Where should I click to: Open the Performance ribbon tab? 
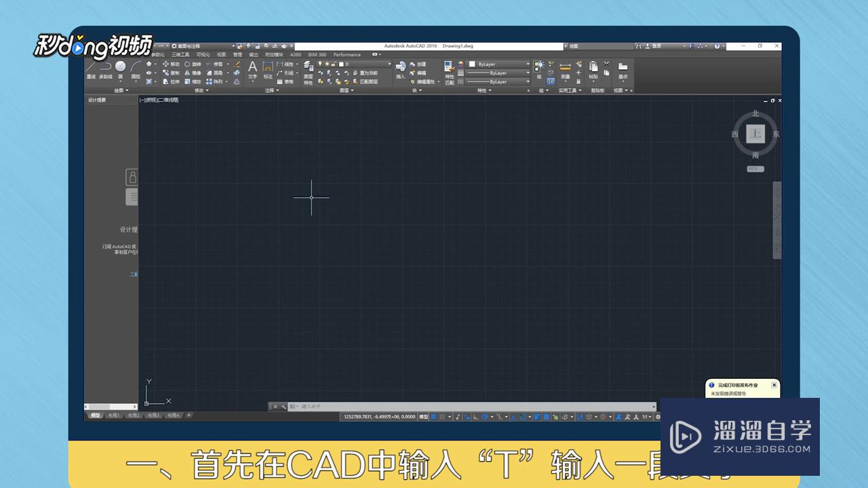(347, 55)
